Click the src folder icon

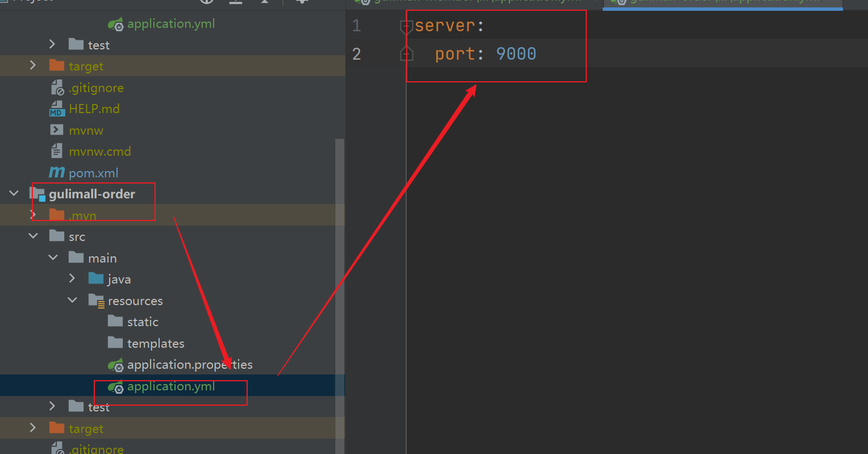tap(57, 236)
